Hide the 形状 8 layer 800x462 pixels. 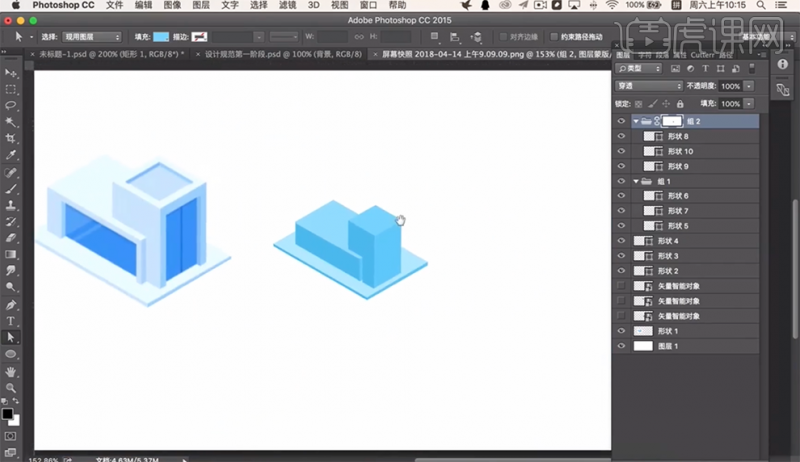tap(621, 136)
